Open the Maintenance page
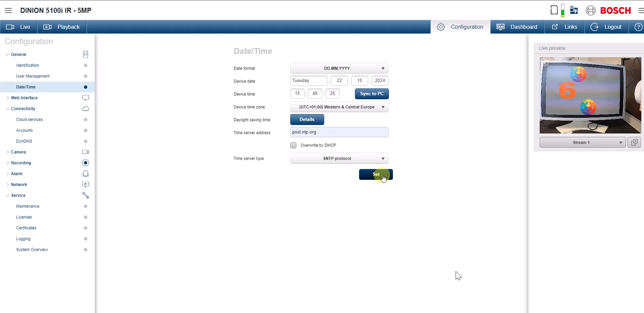This screenshot has width=644, height=313. tap(28, 206)
